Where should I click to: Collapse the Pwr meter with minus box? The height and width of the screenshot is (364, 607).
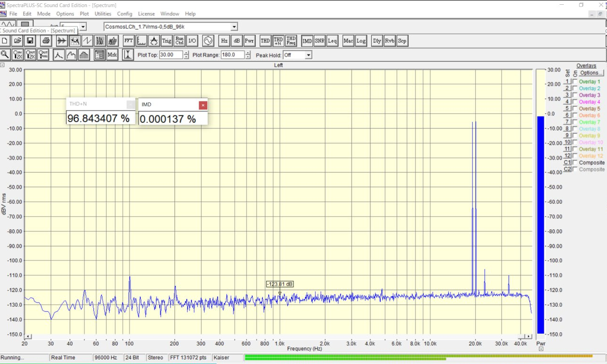click(541, 349)
